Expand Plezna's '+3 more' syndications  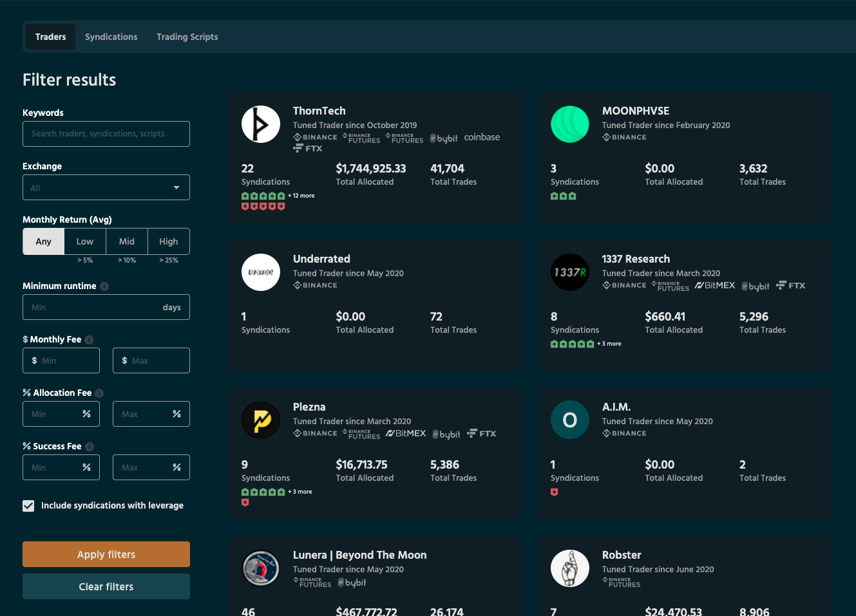pyautogui.click(x=300, y=492)
